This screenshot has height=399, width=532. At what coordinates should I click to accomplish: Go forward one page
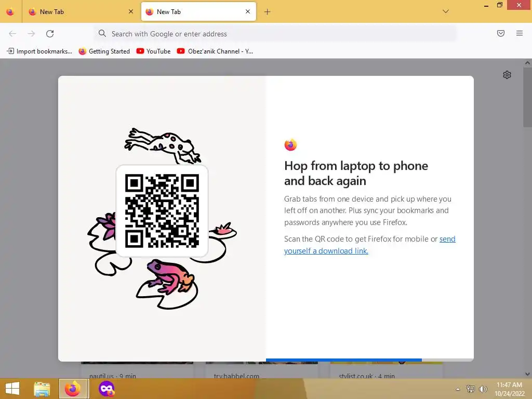pos(31,34)
